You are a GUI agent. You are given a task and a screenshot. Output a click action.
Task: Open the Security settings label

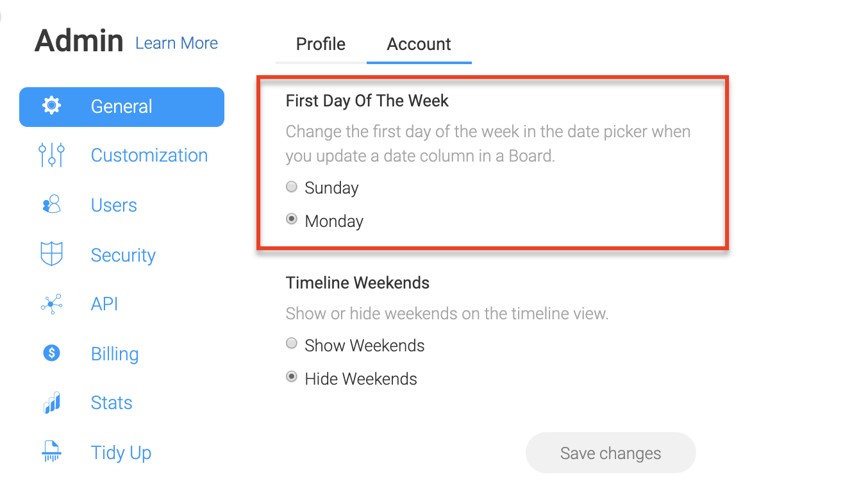point(123,255)
